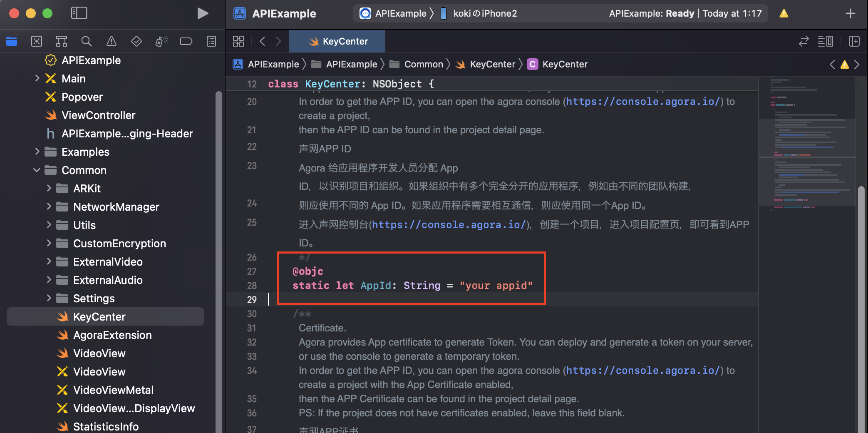Click the toolbar yellow warning indicator
This screenshot has width=868, height=433.
pos(784,13)
